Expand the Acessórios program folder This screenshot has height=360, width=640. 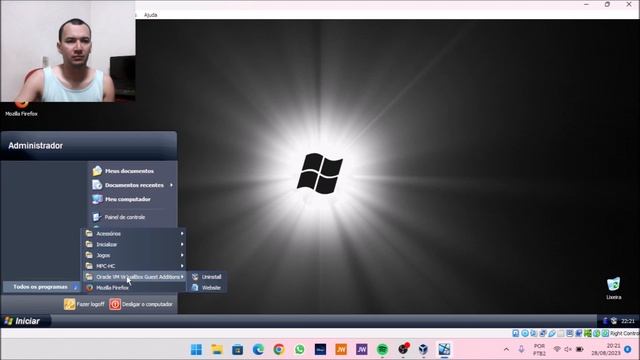click(x=134, y=233)
